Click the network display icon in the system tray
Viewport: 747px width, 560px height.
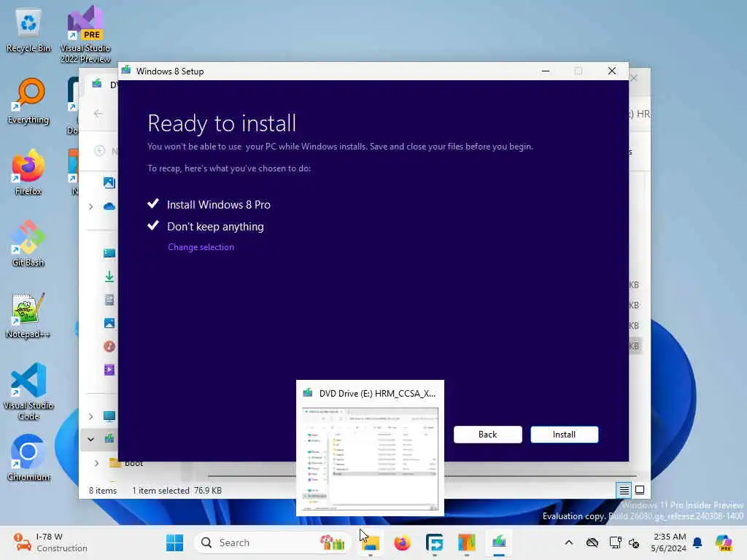pos(615,542)
